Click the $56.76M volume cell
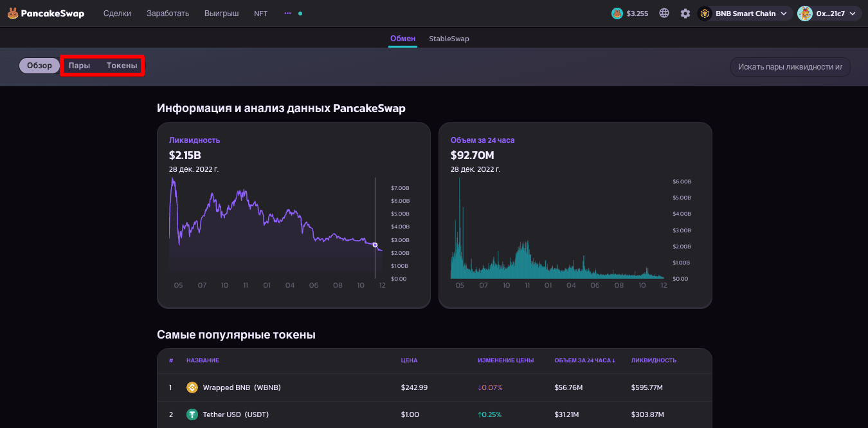868x428 pixels. tap(568, 387)
